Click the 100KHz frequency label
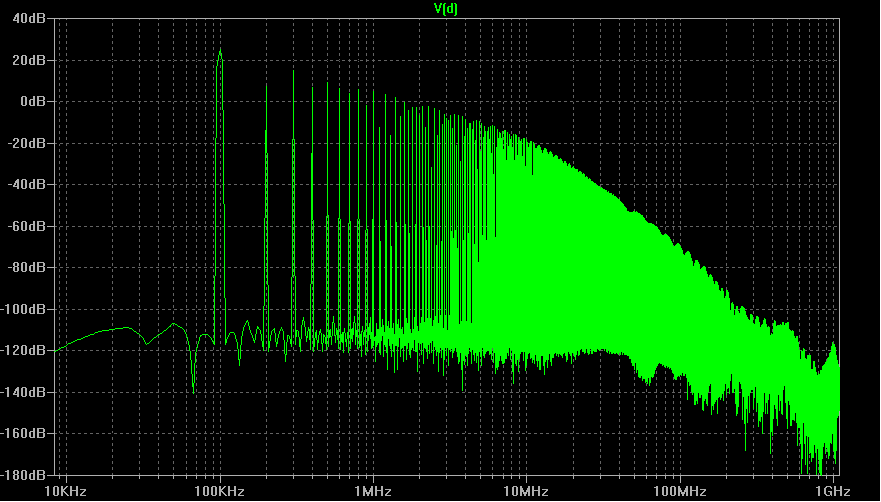This screenshot has height=502, width=881. pyautogui.click(x=220, y=492)
